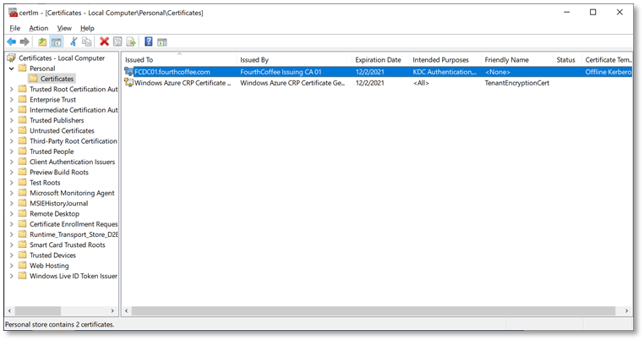Select the Windows Azure CRP certificate row
644x341 pixels.
(x=182, y=83)
